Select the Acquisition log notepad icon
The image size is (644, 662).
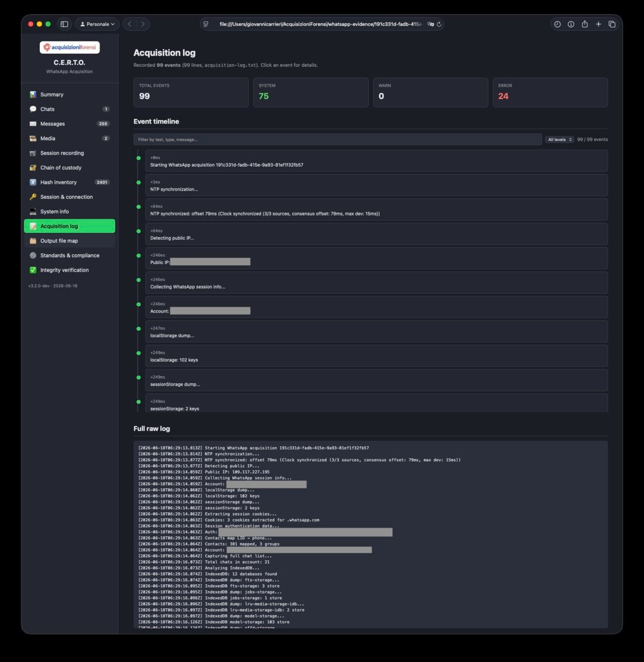click(x=33, y=227)
